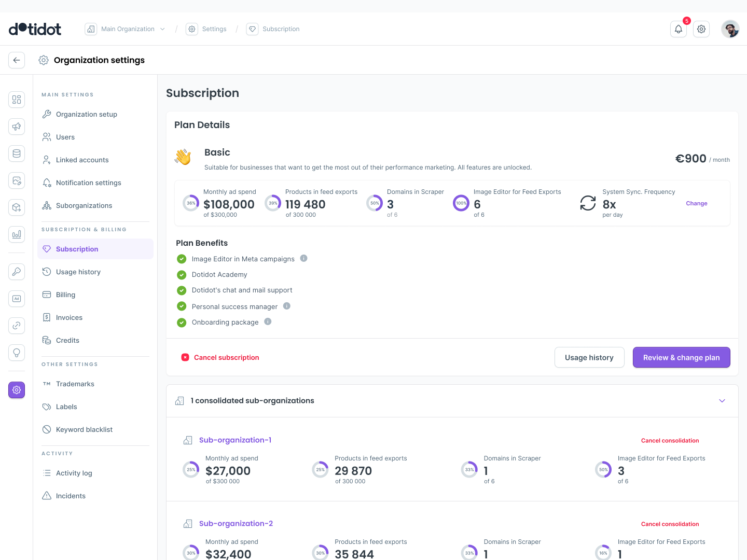Go to Keyword blacklist settings
The image size is (747, 560).
84,429
